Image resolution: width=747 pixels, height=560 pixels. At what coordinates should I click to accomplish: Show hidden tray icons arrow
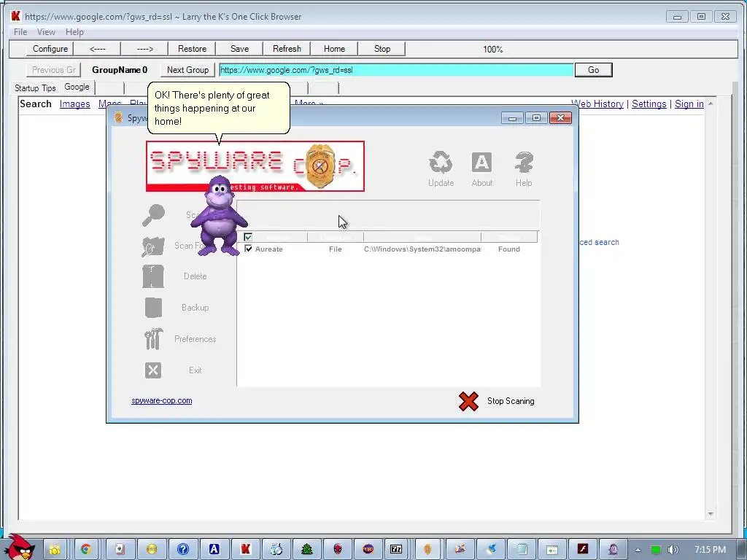pos(638,550)
